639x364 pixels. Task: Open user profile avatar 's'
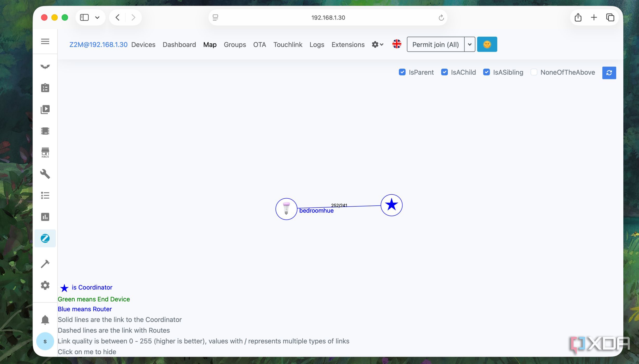coord(45,341)
